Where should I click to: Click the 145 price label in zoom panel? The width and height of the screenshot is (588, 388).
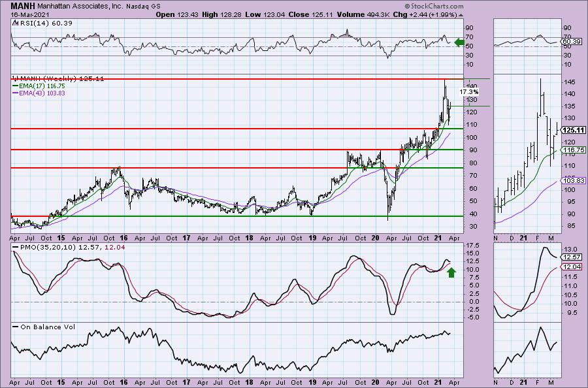click(x=570, y=82)
